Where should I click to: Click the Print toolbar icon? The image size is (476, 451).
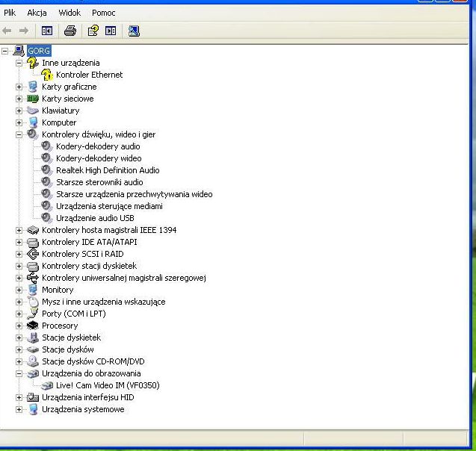[70, 31]
